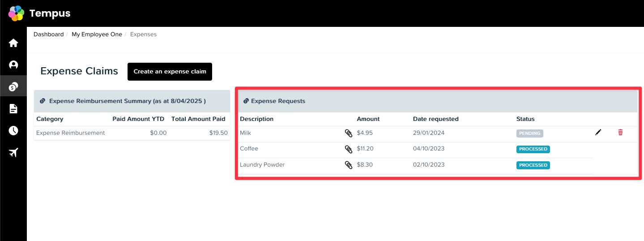The image size is (644, 241).
Task: Click the Expense Requests panel header
Action: pyautogui.click(x=438, y=101)
